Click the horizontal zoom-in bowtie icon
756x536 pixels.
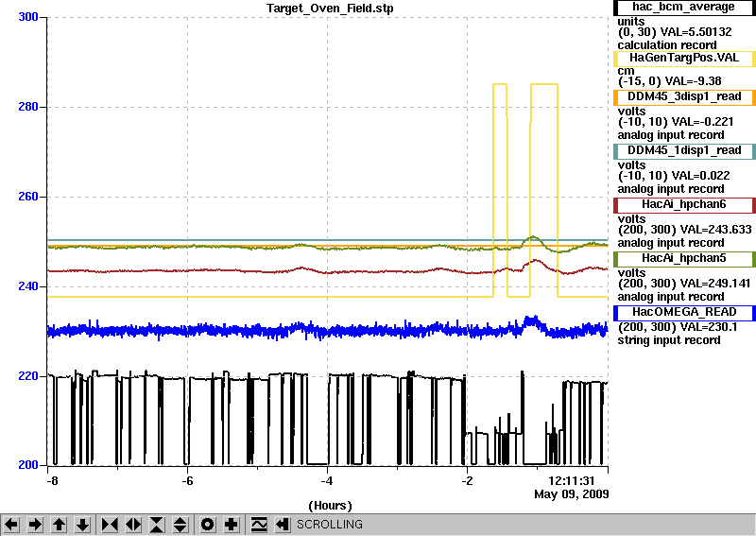(x=110, y=524)
